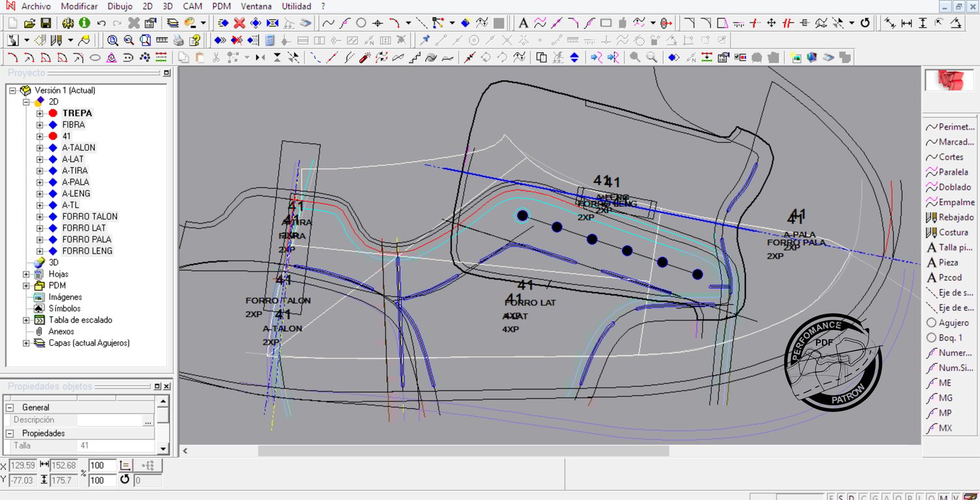Click the ruler measurement icon
The height and width of the screenshot is (500, 980).
coord(161,40)
